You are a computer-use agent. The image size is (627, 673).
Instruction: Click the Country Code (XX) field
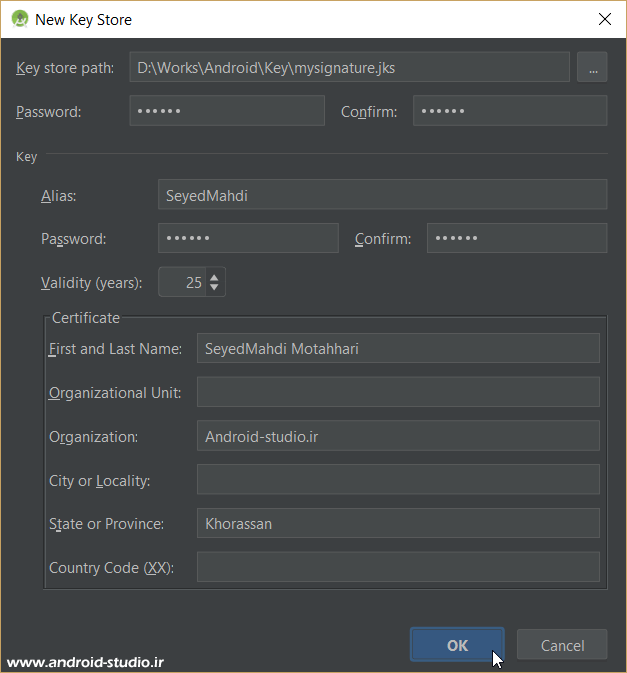(x=398, y=567)
